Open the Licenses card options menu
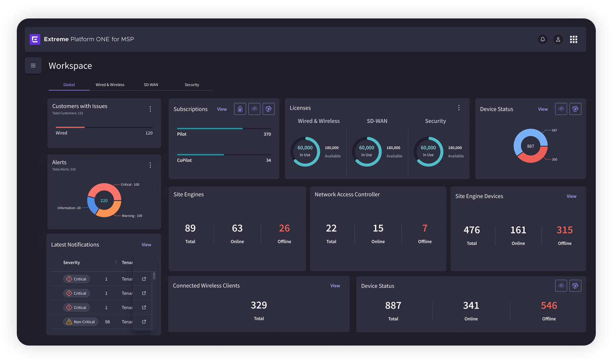The height and width of the screenshot is (364, 613). (459, 108)
